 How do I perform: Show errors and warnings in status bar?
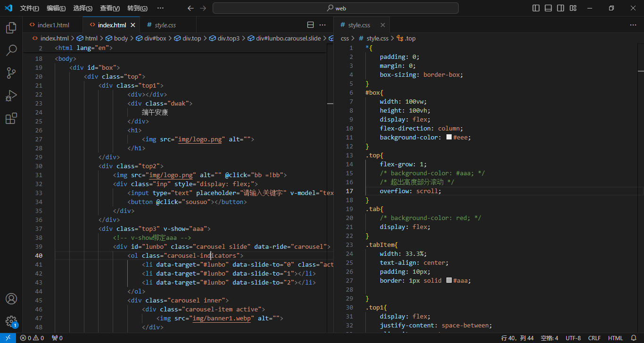pyautogui.click(x=32, y=338)
